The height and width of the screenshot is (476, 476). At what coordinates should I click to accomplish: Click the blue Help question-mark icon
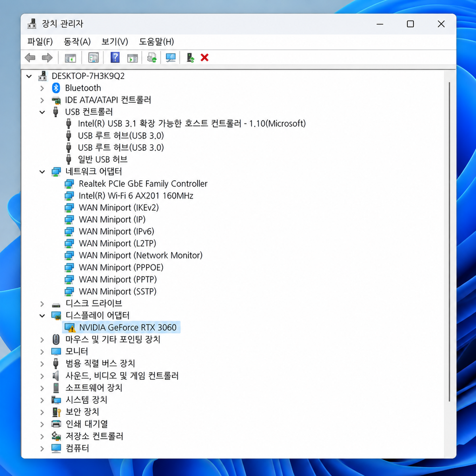tap(115, 57)
